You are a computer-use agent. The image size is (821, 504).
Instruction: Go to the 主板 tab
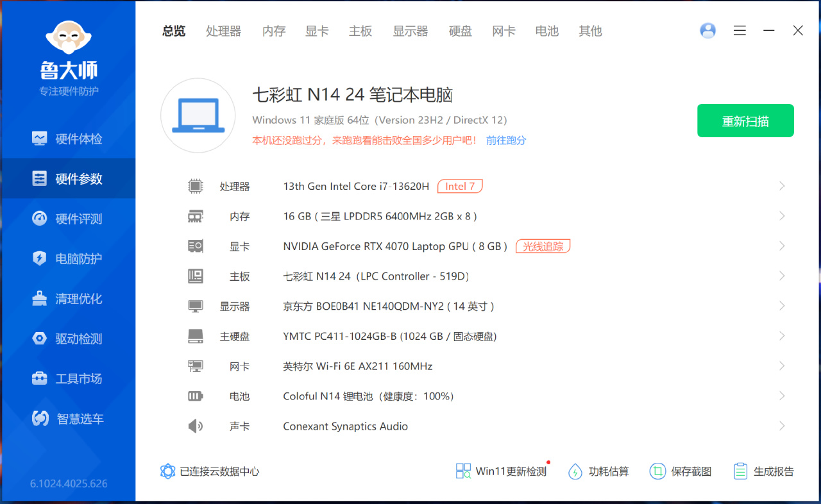pyautogui.click(x=360, y=31)
